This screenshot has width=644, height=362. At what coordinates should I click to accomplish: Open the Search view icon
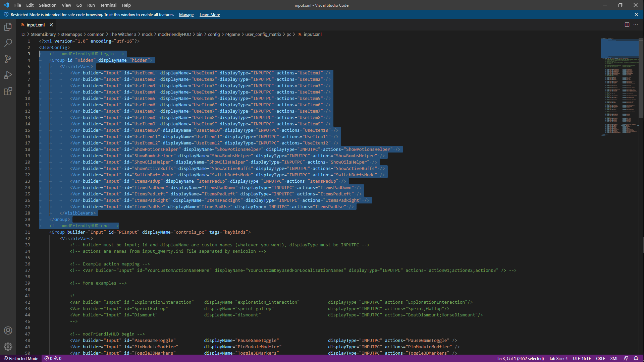pos(8,43)
